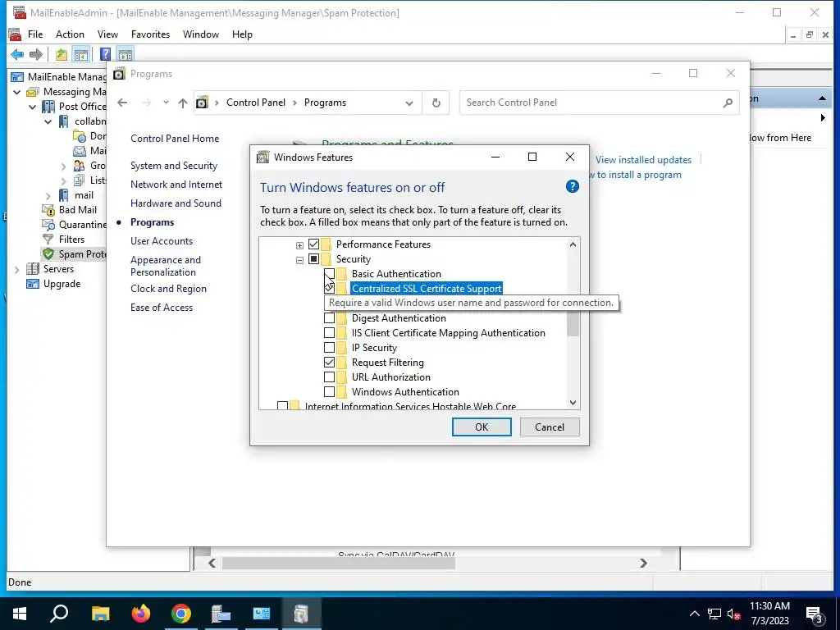Open the Network and Internet category
The image size is (840, 630).
[x=176, y=185]
